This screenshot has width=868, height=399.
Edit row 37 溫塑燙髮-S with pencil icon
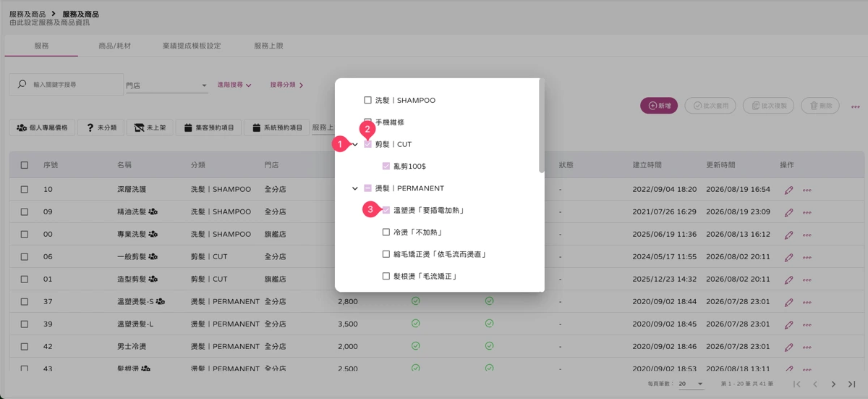(x=788, y=302)
